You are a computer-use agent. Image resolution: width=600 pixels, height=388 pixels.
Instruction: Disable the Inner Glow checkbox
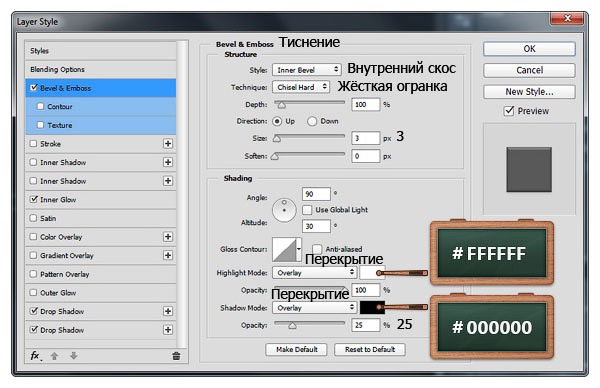34,199
